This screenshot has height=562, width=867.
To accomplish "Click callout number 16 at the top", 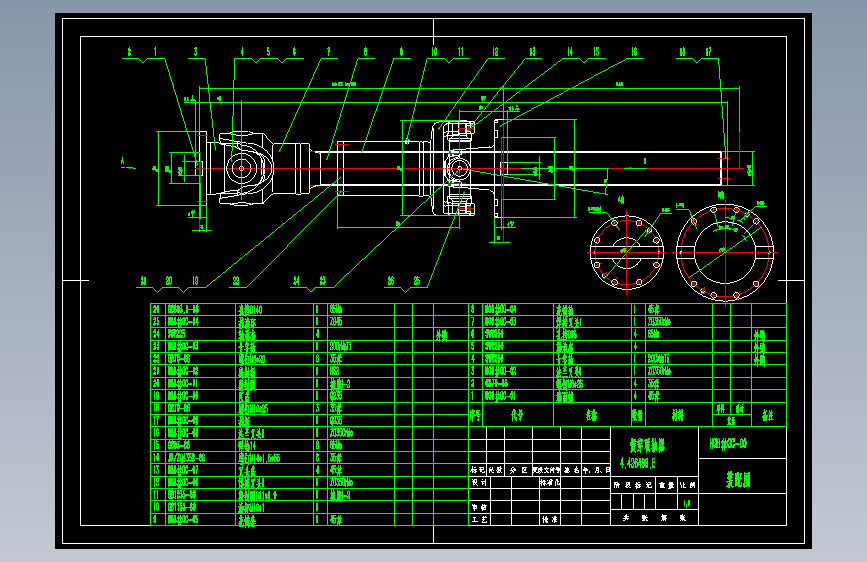I will pos(634,52).
